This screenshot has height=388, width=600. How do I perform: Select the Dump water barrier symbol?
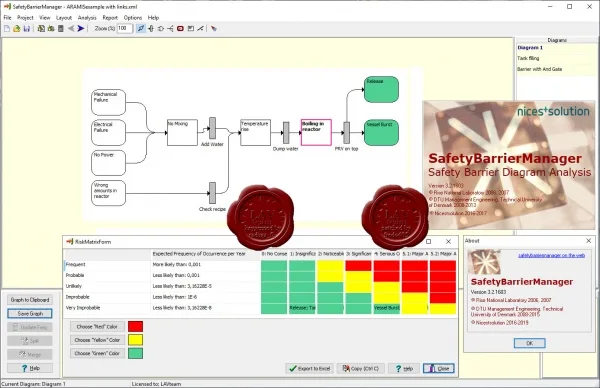point(286,133)
